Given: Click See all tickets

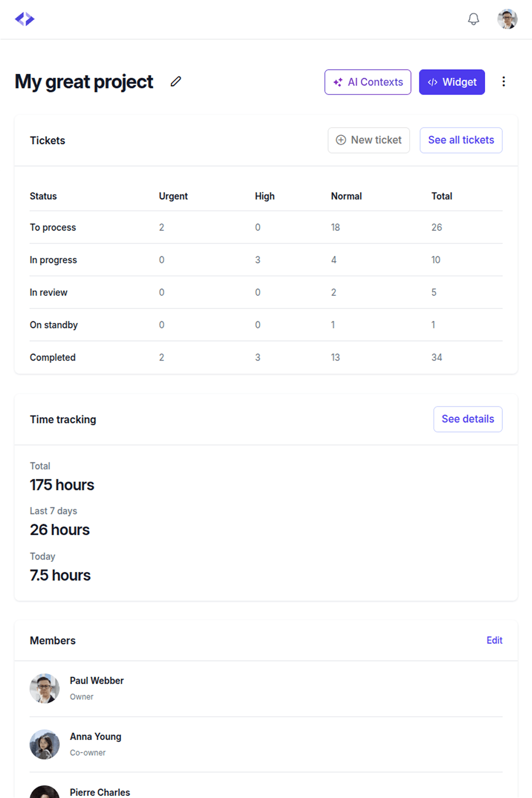Looking at the screenshot, I should tap(461, 140).
